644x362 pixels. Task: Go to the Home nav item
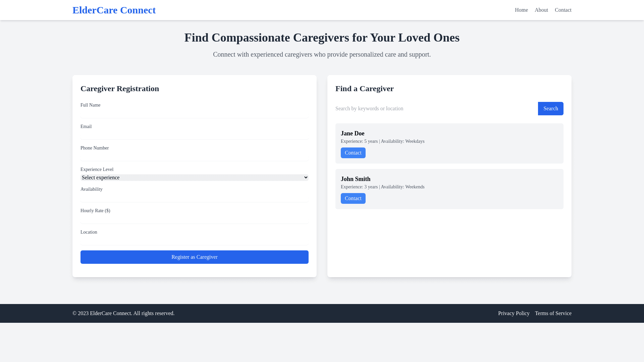(521, 10)
